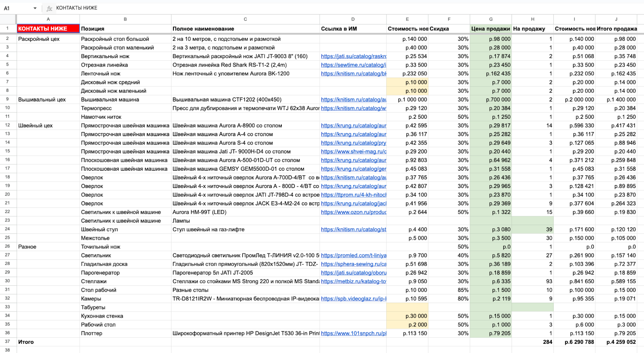
Task: Select the Раскройный стол большой cell
Action: pos(125,39)
